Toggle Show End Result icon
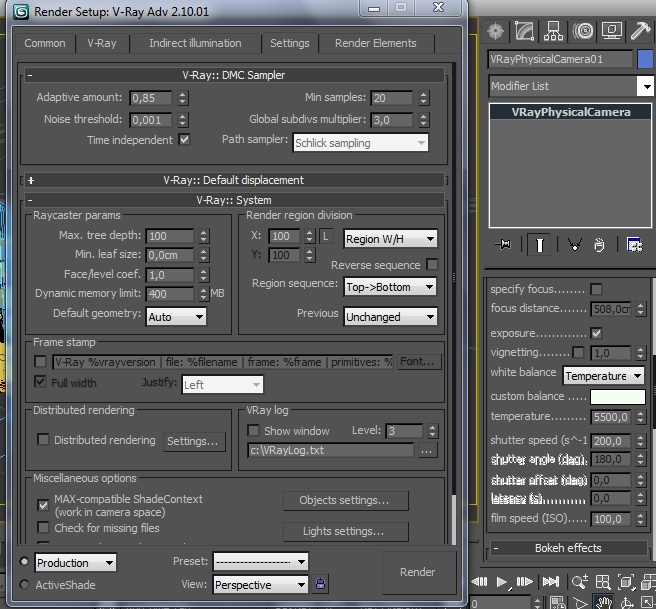Viewport: 656px width, 609px height. [539, 245]
